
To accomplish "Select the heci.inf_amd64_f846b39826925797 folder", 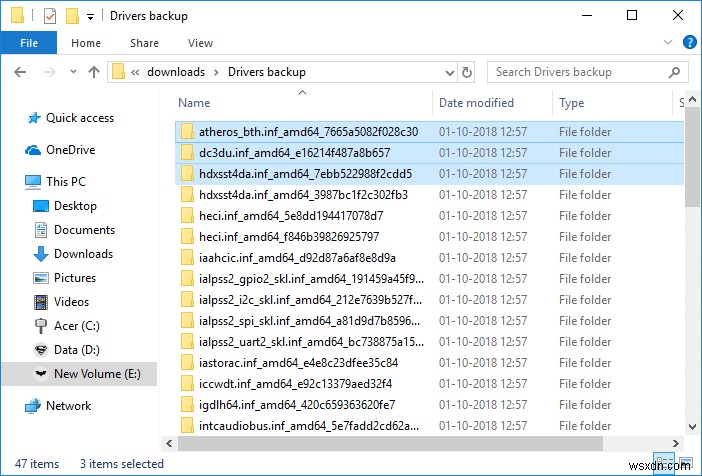I will (x=429, y=237).
